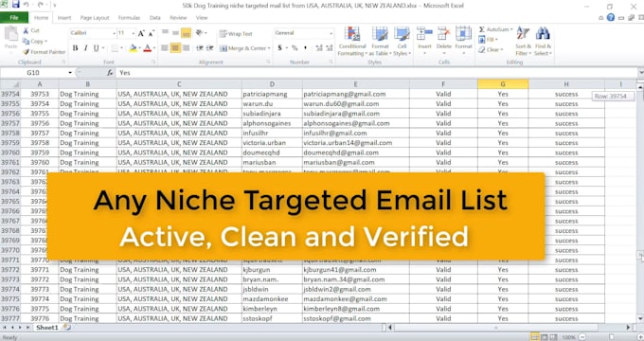Open the font name dropdown
Screen dimensions: 644x341
tap(114, 33)
